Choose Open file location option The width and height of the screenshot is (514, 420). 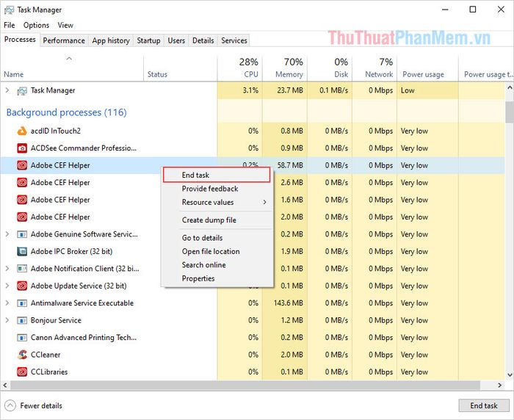pyautogui.click(x=217, y=251)
